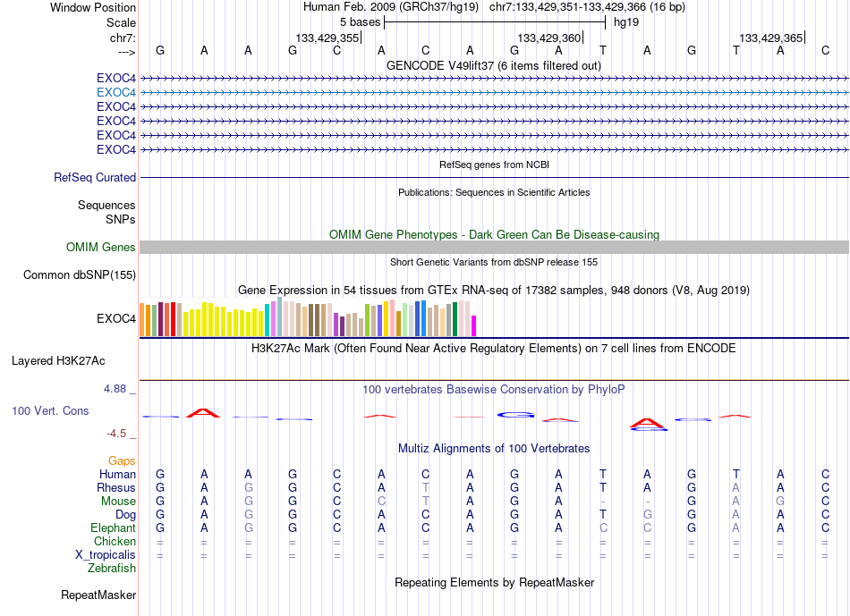Screen dimensions: 850x616
Task: Click the -4.5 PhyloP lower scale value
Action: click(116, 433)
